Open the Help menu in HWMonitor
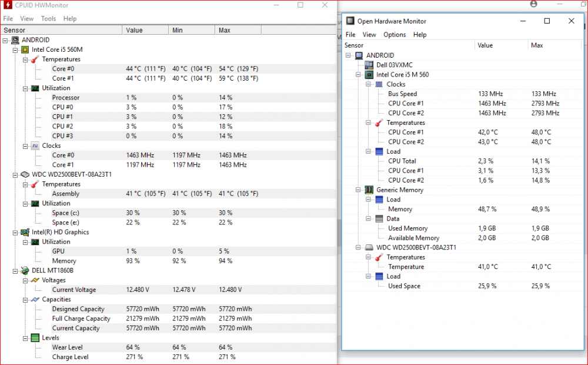 pos(70,18)
